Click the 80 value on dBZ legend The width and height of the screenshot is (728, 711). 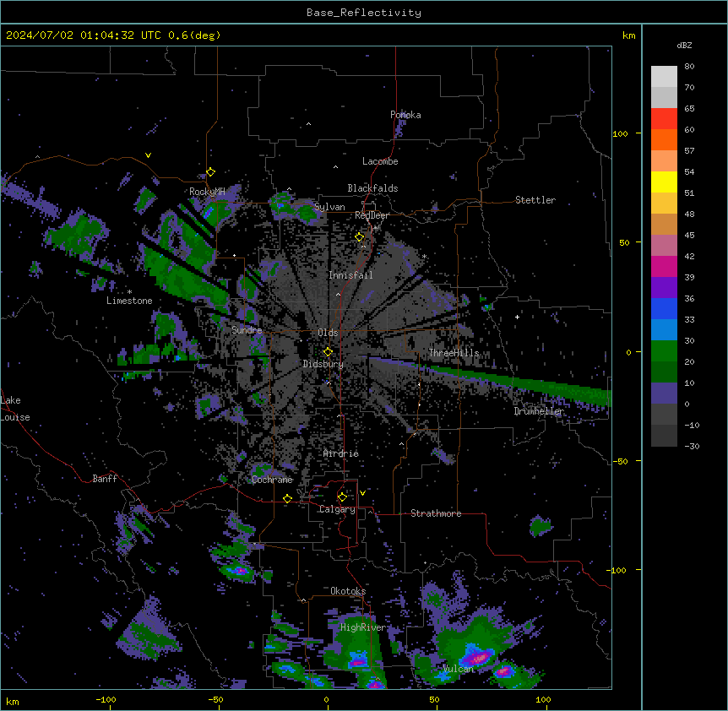[x=689, y=67]
